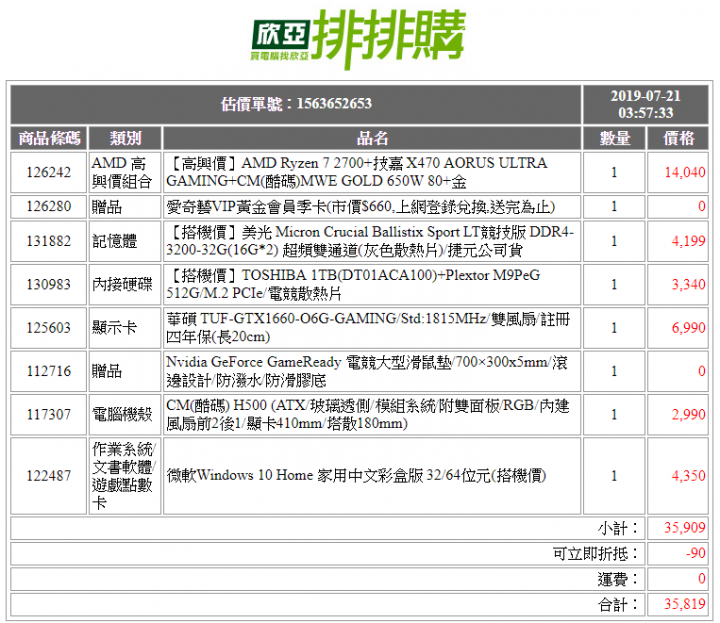Screen dimensions: 720x623
Task: Click category 電腦機殼
Action: (x=122, y=415)
